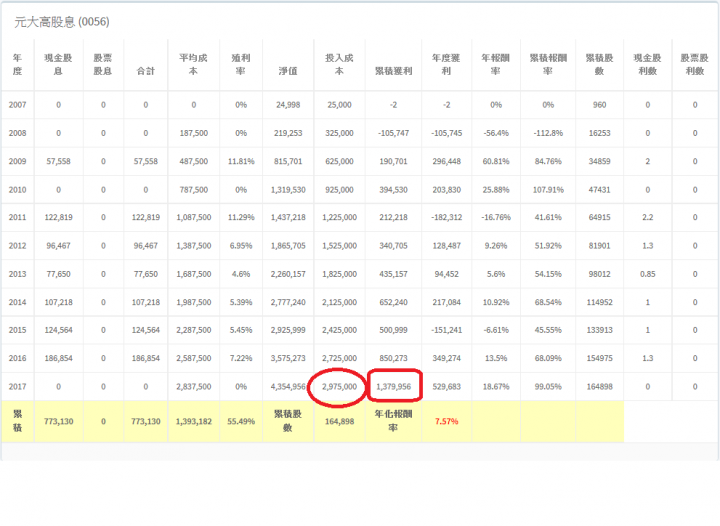Screen dimensions: 720x526
Task: Click the 年報酬率 column header
Action: [x=495, y=64]
